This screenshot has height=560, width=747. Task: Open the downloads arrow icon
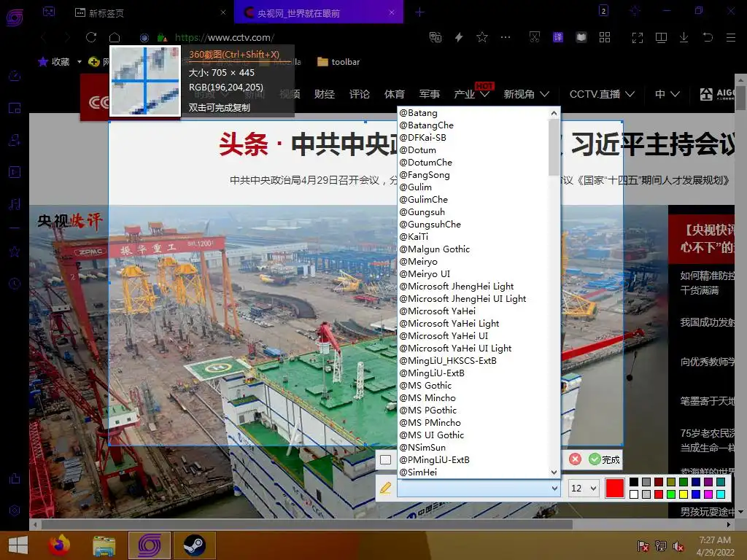click(684, 37)
